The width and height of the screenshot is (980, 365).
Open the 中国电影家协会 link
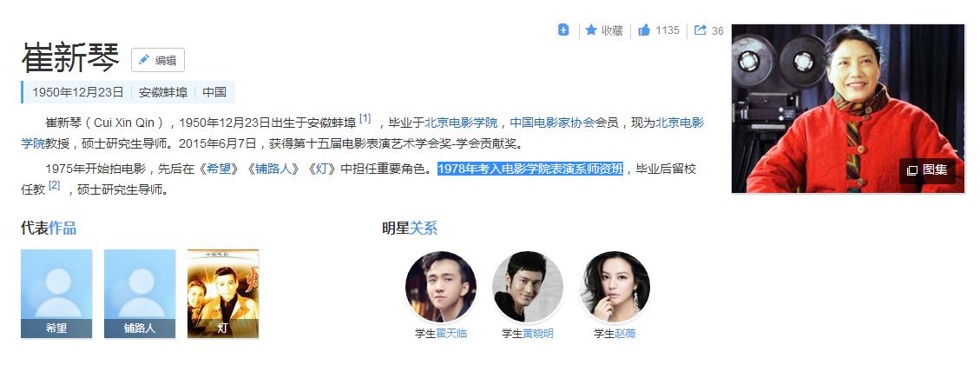(x=553, y=123)
